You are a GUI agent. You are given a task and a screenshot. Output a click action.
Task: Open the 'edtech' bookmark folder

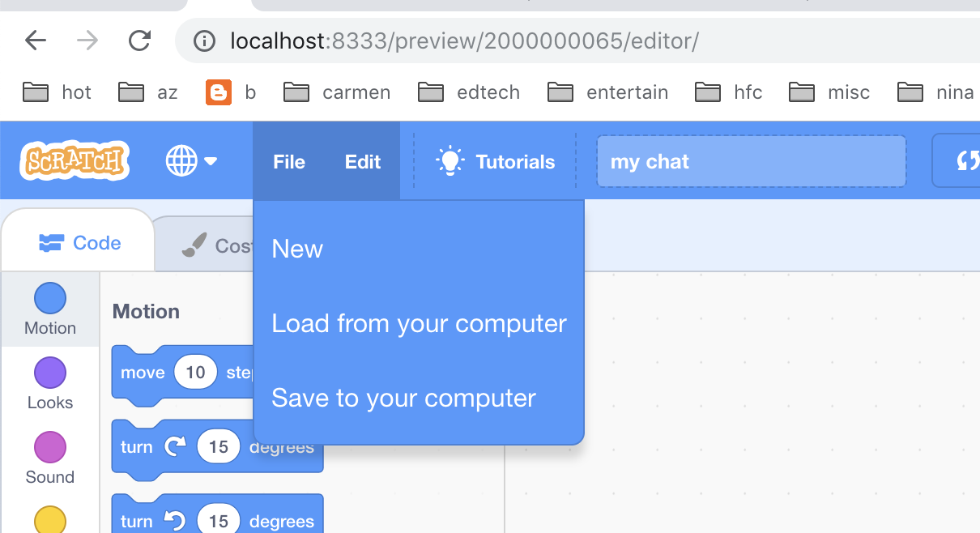469,92
